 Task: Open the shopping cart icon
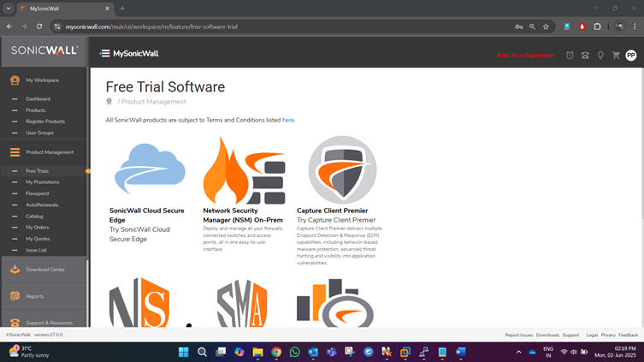[x=616, y=56]
